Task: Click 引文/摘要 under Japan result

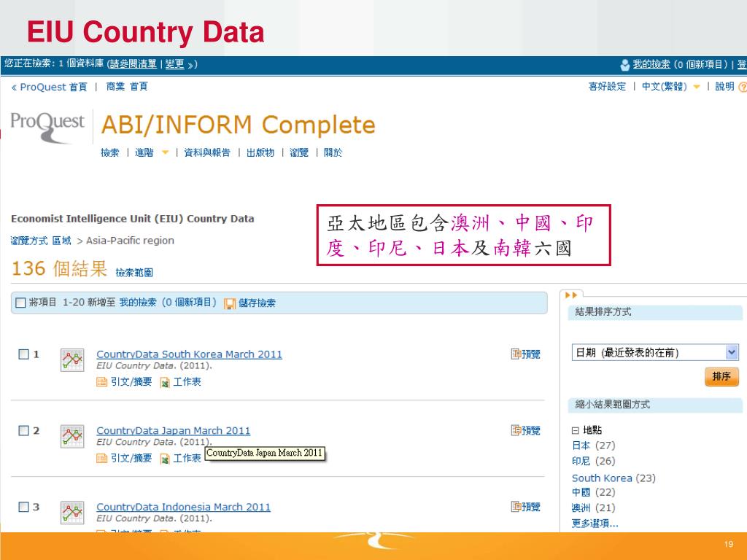Action: click(x=131, y=458)
